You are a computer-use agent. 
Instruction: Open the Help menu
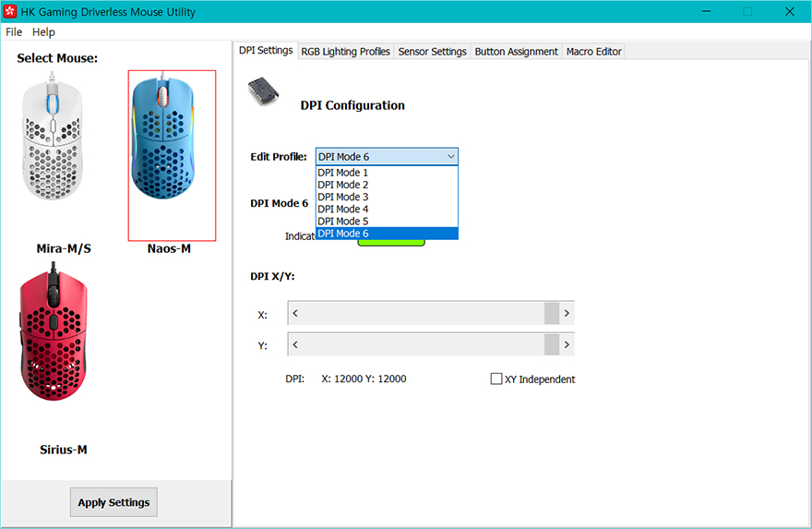click(43, 32)
